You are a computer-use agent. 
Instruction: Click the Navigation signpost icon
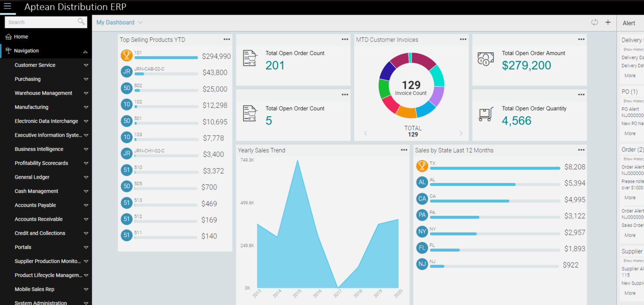coord(8,51)
